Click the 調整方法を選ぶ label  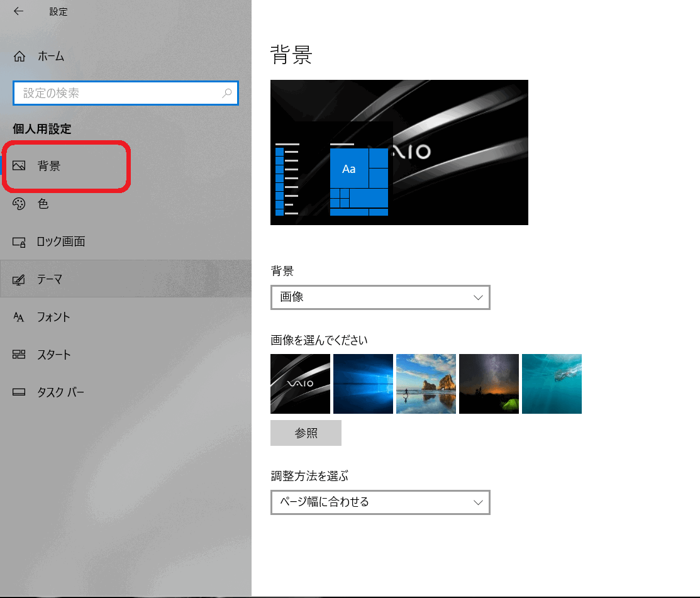(309, 476)
